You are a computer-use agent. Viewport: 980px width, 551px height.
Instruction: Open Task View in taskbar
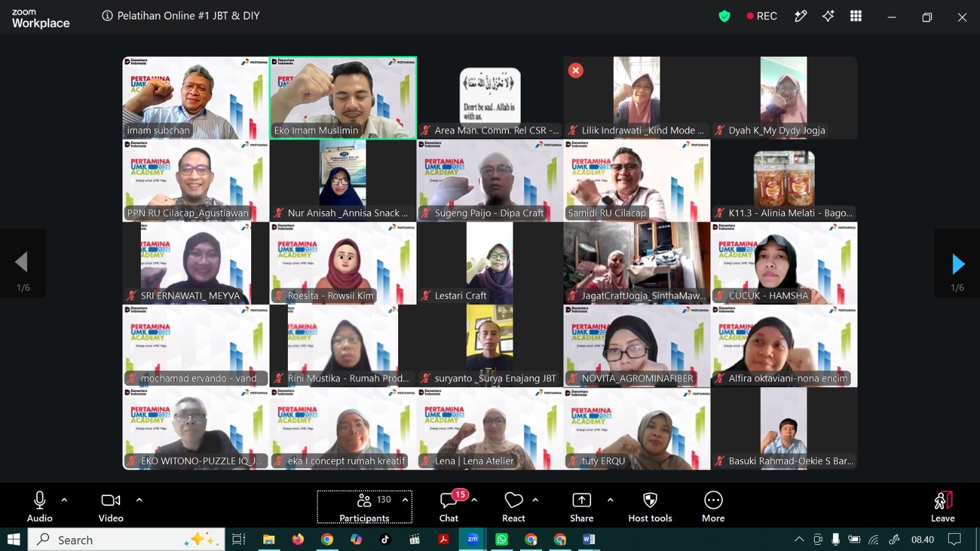pos(239,539)
